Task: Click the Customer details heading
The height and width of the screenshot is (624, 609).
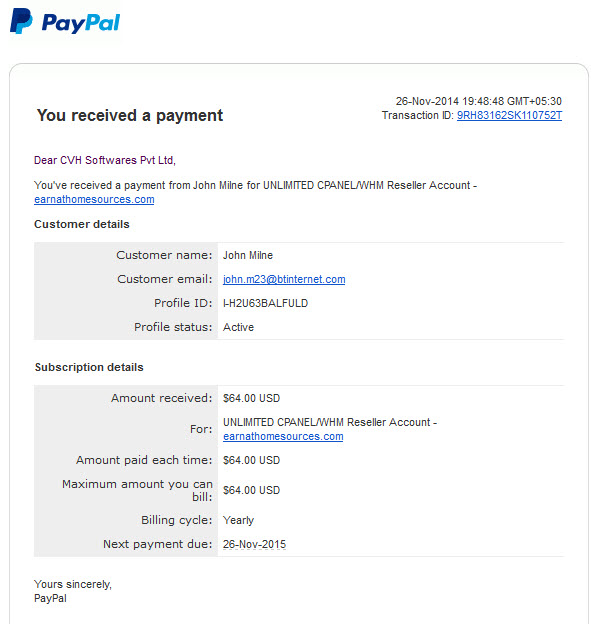Action: [x=82, y=224]
